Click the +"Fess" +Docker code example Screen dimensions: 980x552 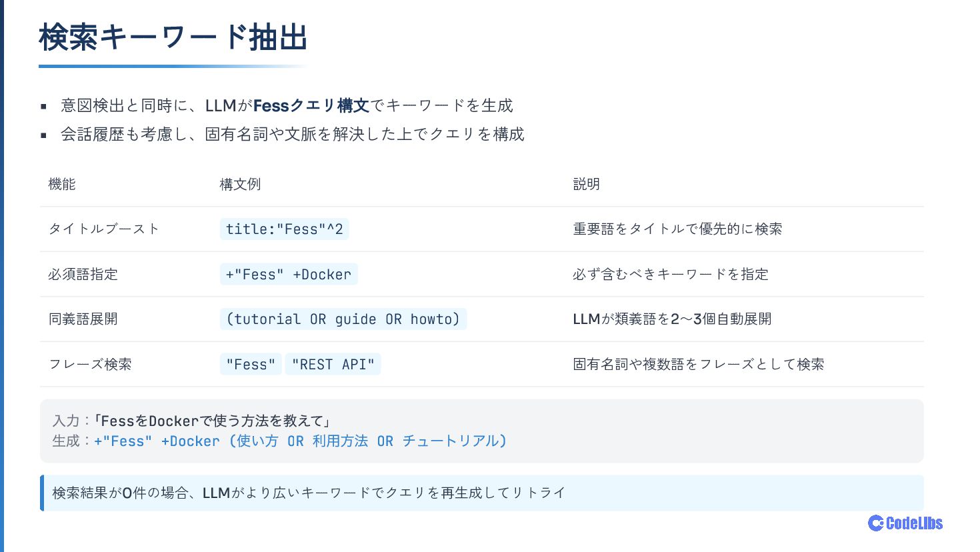point(289,275)
